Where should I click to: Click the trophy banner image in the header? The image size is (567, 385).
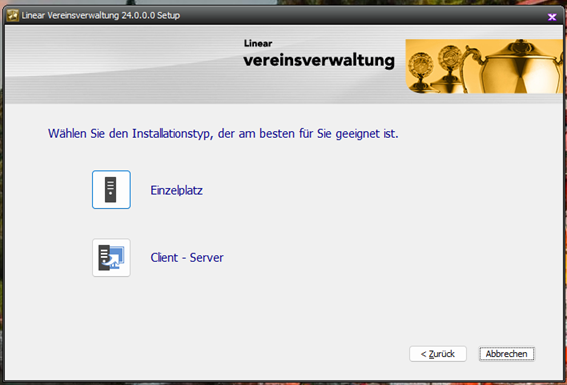coord(484,66)
